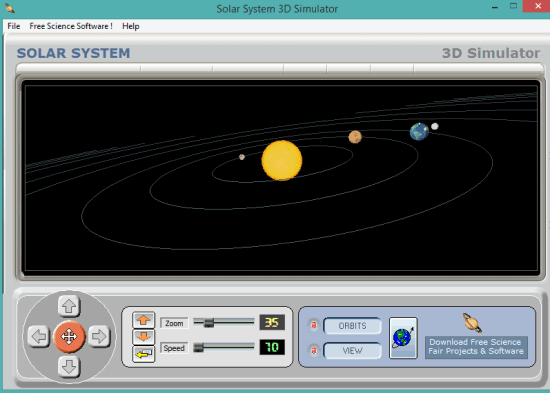Toggle the red indicator beside ORBITS
Screen dimensions: 550x393
(314, 326)
